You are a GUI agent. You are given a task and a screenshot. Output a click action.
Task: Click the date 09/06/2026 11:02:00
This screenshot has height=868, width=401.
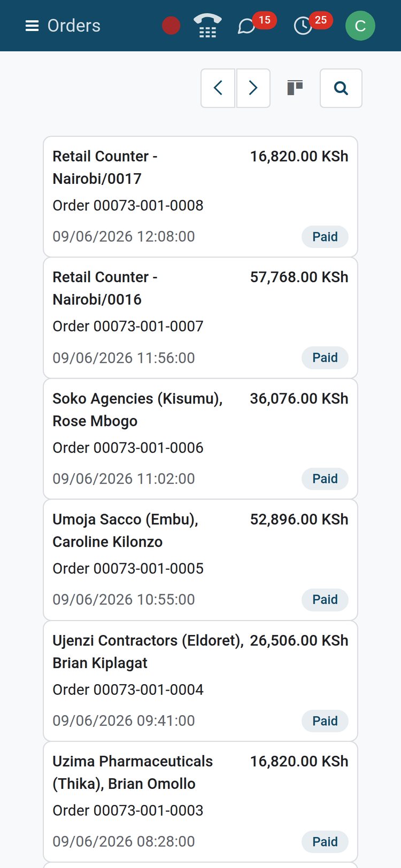coord(124,478)
